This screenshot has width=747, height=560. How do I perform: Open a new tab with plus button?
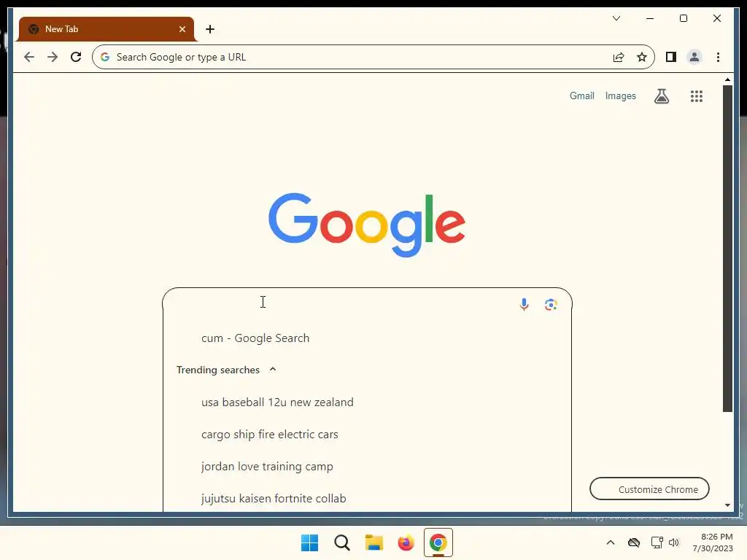(x=210, y=29)
